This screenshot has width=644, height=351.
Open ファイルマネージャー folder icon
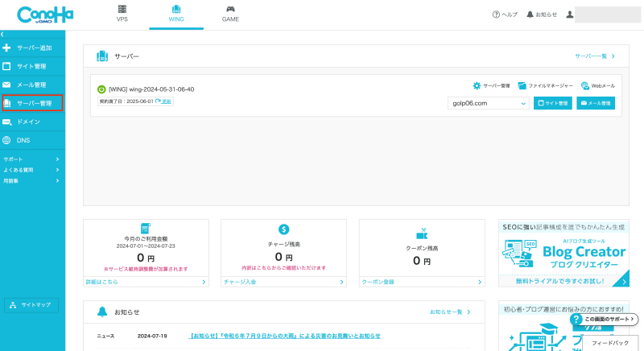point(522,85)
